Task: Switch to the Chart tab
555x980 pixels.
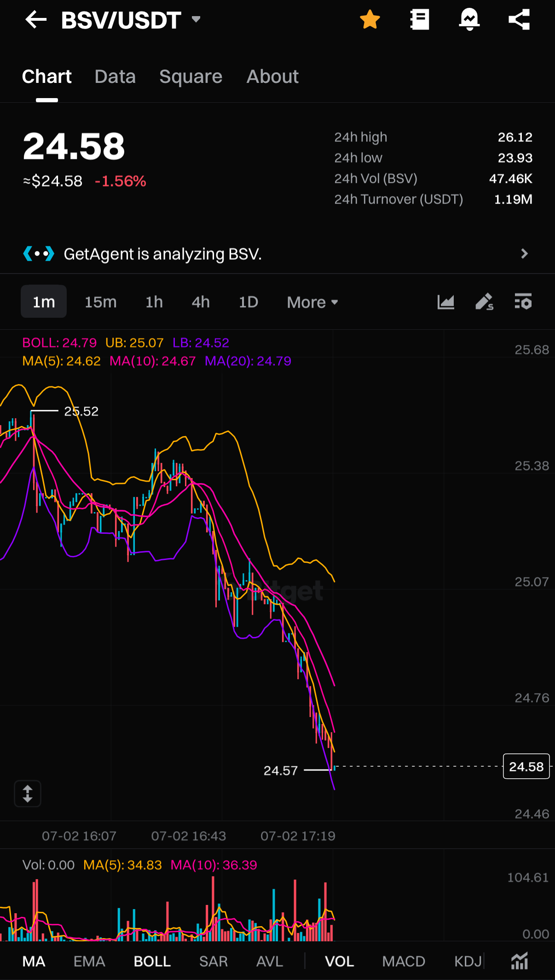Action: tap(47, 76)
